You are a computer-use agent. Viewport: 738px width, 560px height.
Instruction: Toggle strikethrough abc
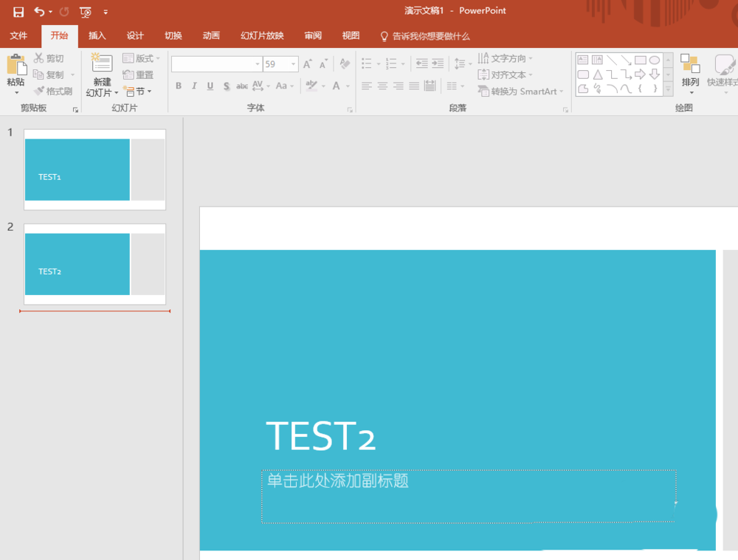(242, 86)
